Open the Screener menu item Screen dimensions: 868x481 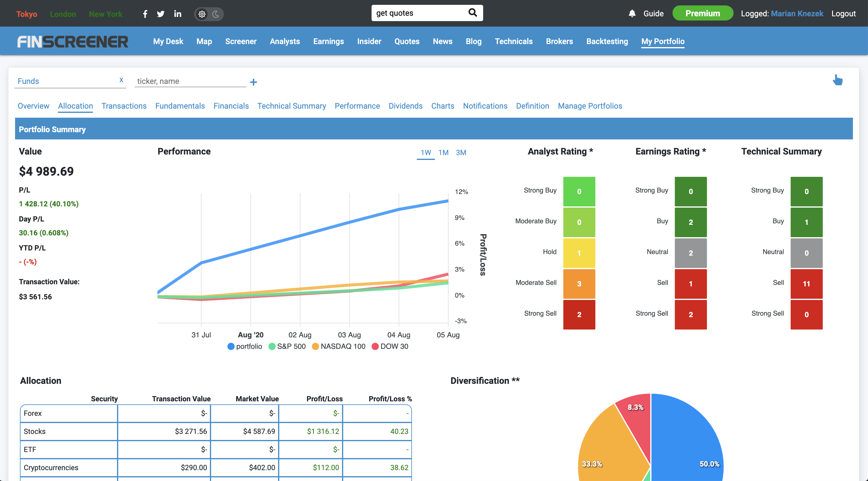pos(241,41)
